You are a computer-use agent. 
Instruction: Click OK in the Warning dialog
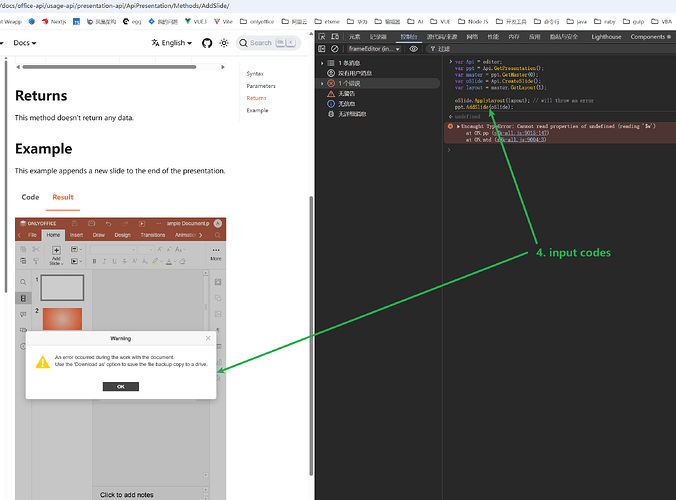click(x=121, y=386)
